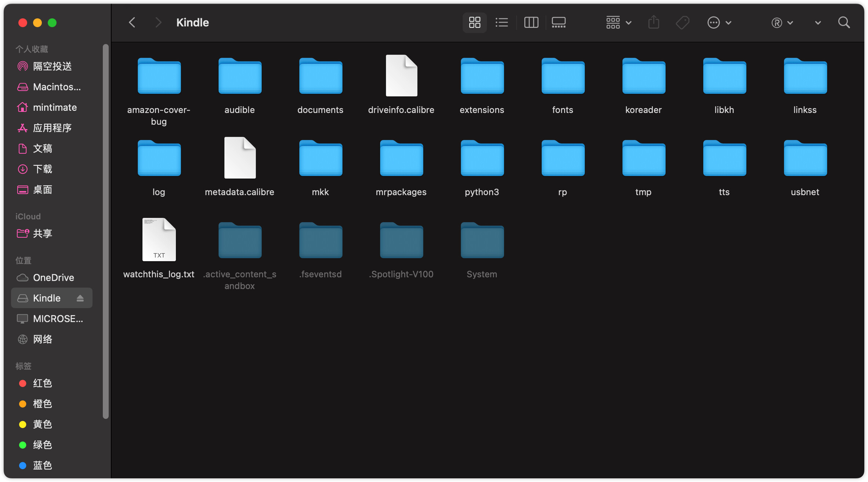
Task: Switch to column view mode
Action: pos(531,23)
